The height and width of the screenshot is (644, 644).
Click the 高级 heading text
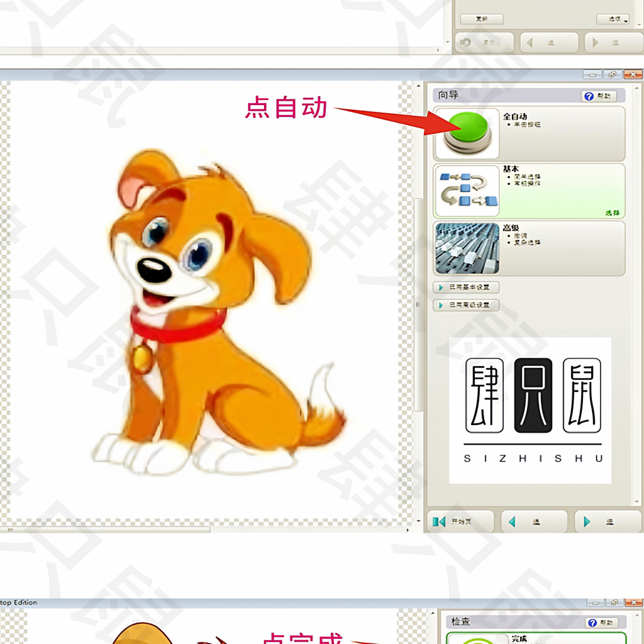point(511,228)
